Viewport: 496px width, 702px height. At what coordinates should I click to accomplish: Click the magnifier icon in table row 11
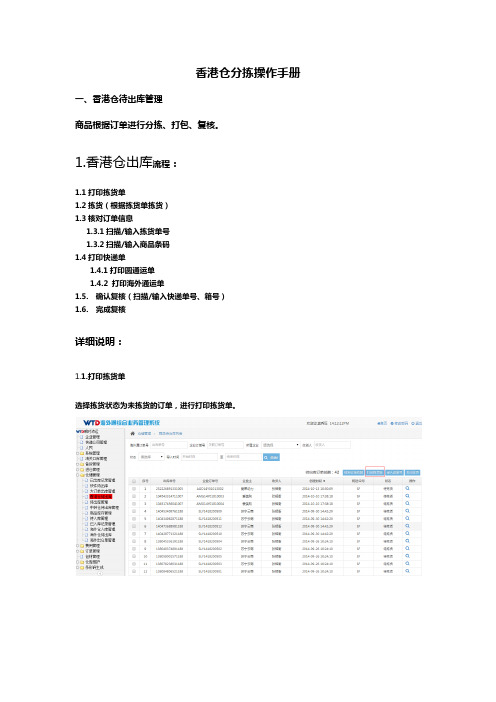point(407,564)
